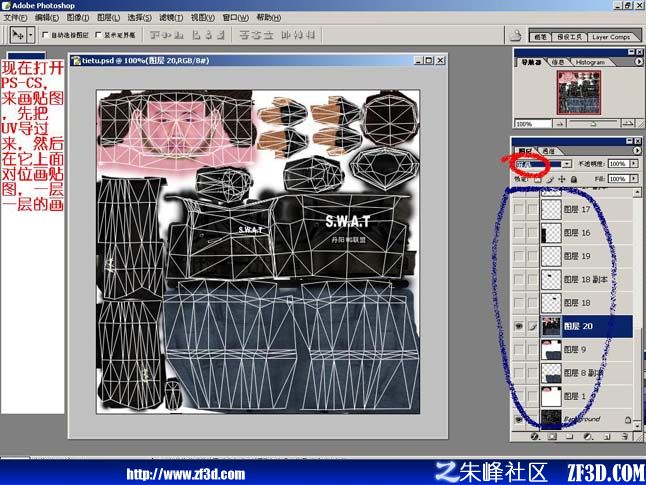The image size is (646, 485).
Task: Toggle lock transparent pixels
Action: point(537,179)
